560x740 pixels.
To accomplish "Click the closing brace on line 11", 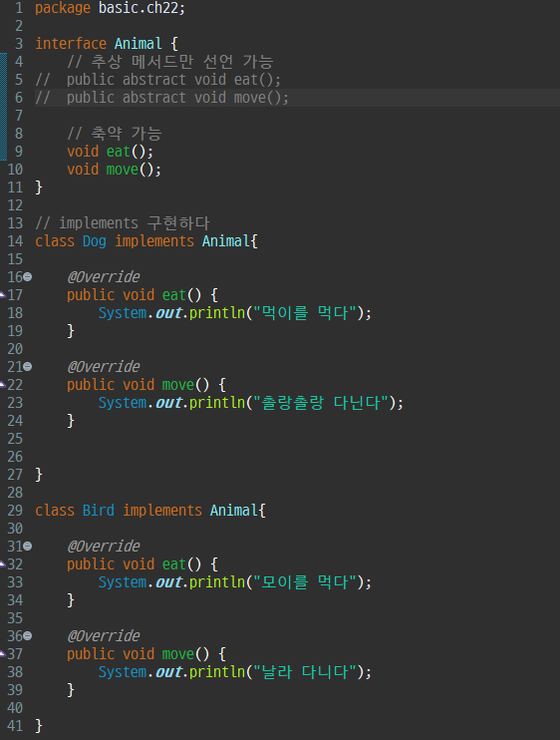I will pyautogui.click(x=39, y=187).
